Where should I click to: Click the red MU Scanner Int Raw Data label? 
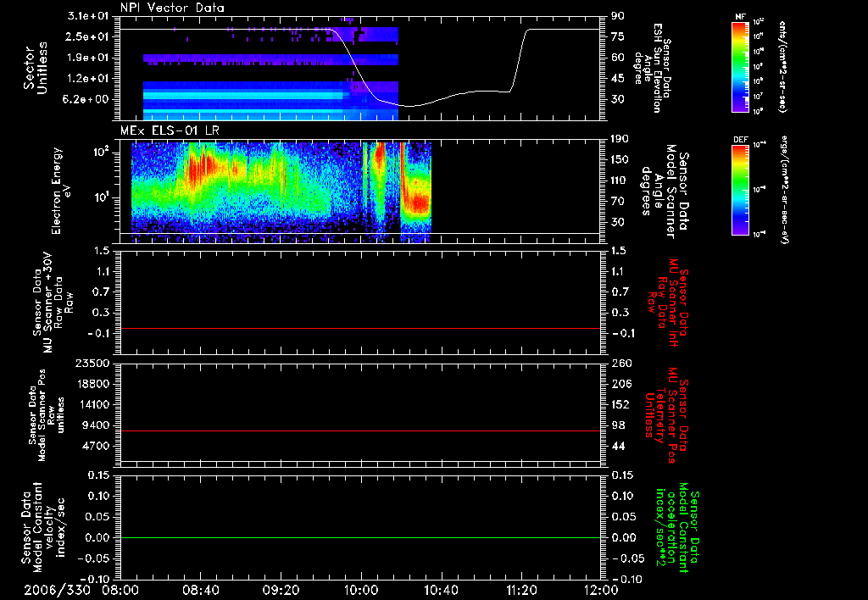click(x=668, y=303)
